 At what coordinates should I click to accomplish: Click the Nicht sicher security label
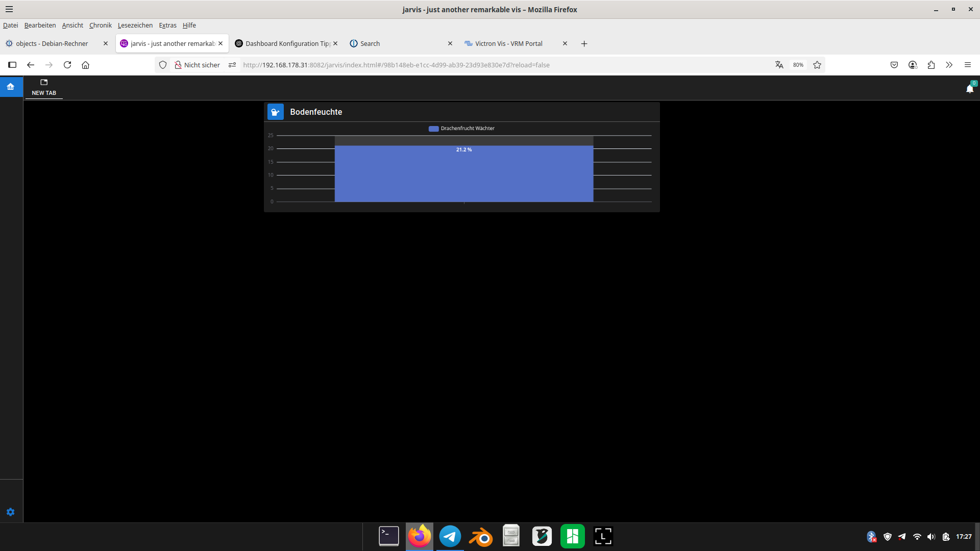point(202,65)
